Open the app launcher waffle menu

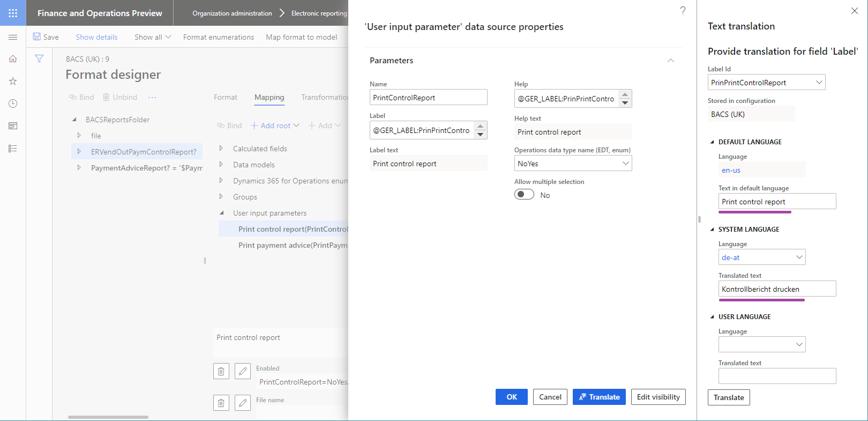pyautogui.click(x=13, y=13)
